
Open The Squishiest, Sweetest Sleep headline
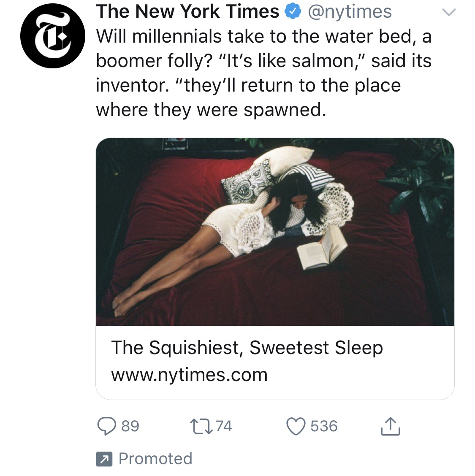(x=247, y=348)
